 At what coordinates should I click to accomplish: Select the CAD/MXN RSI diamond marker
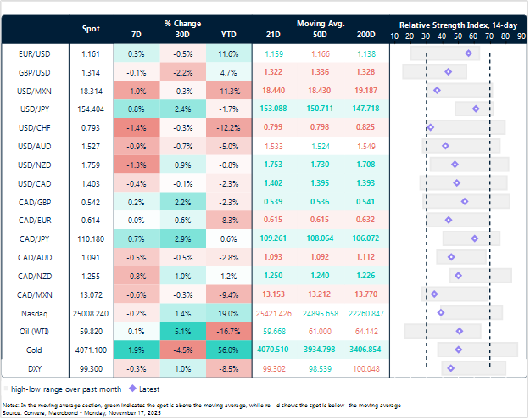pyautogui.click(x=435, y=294)
